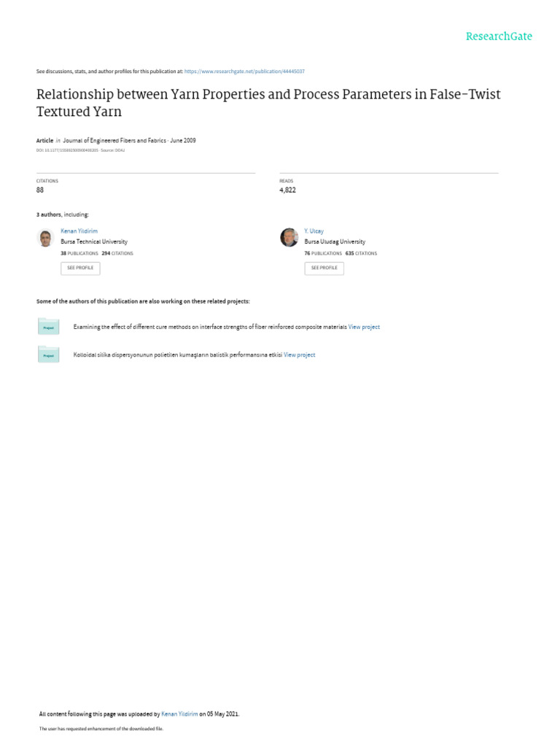Click the first green project folder icon
The image size is (560, 747).
pos(48,328)
